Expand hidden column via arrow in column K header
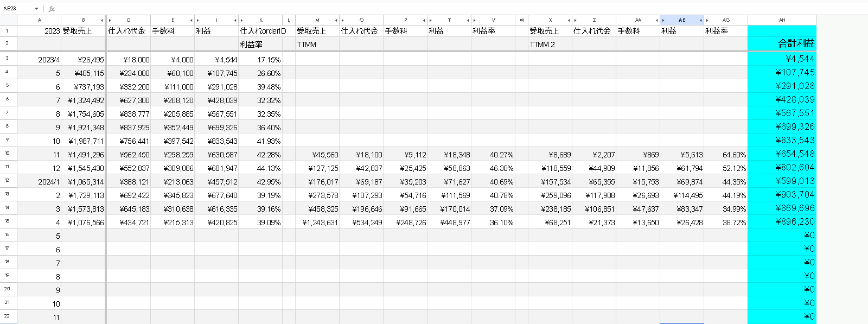The height and width of the screenshot is (324, 868). [x=241, y=20]
